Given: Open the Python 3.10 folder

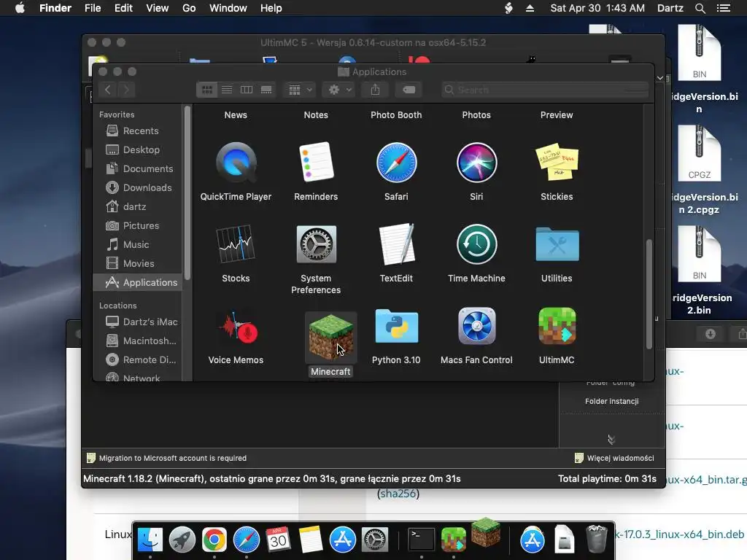Looking at the screenshot, I should tap(396, 326).
